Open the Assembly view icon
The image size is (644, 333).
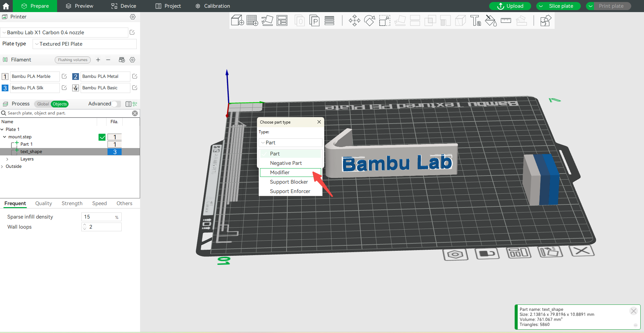[546, 20]
